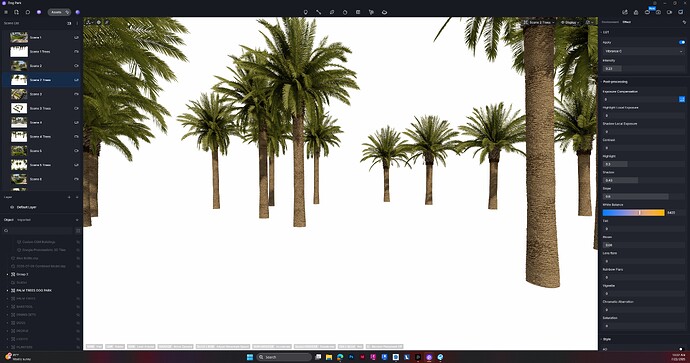Toggle visibility of Google Photorealistic 3D Tiles

pos(78,250)
